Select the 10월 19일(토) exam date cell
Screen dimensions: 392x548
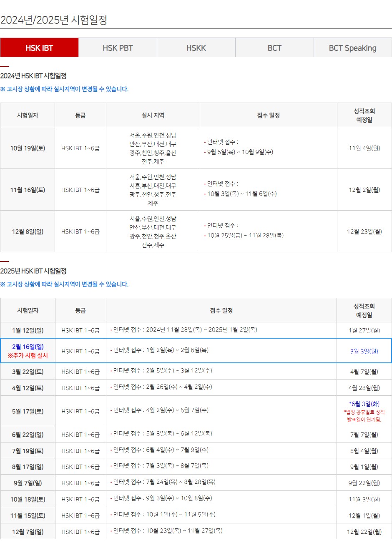(x=28, y=147)
